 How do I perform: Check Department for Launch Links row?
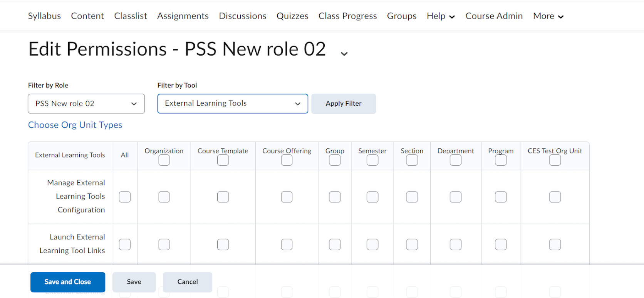456,244
